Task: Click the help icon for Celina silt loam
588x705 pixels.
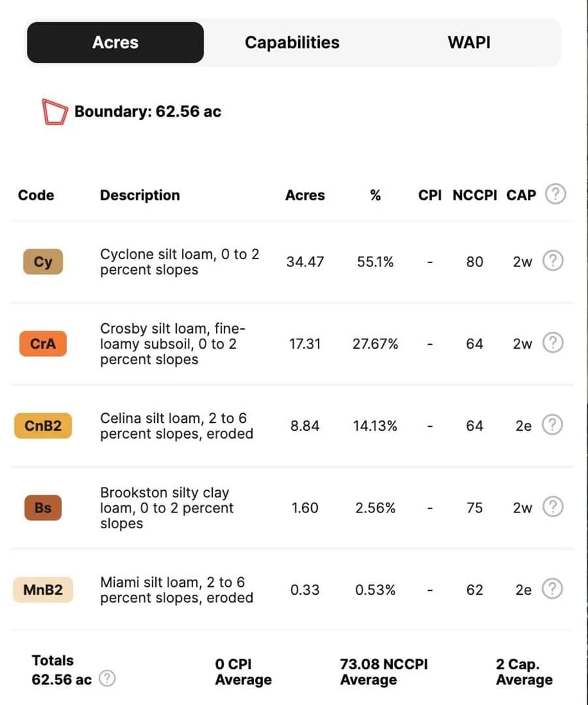Action: [553, 426]
